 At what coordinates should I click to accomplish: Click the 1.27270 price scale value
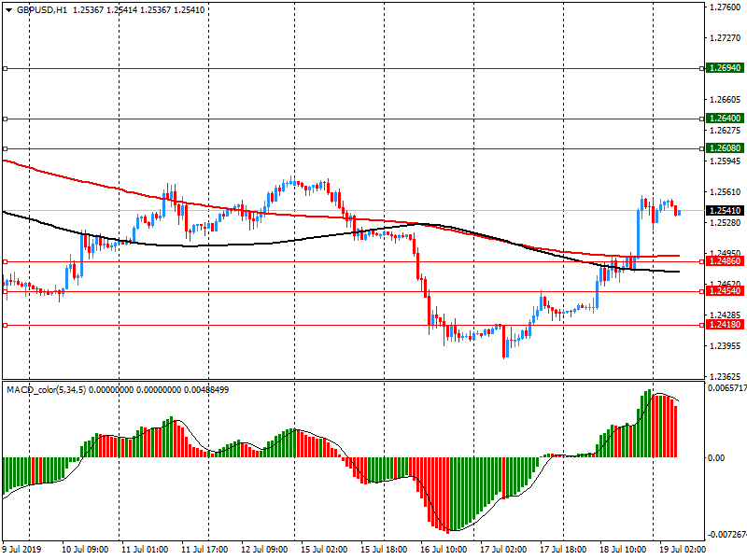click(x=726, y=38)
